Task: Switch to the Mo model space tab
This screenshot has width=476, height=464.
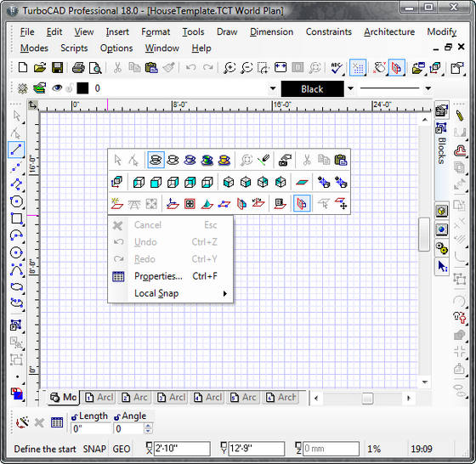Action: click(x=63, y=397)
